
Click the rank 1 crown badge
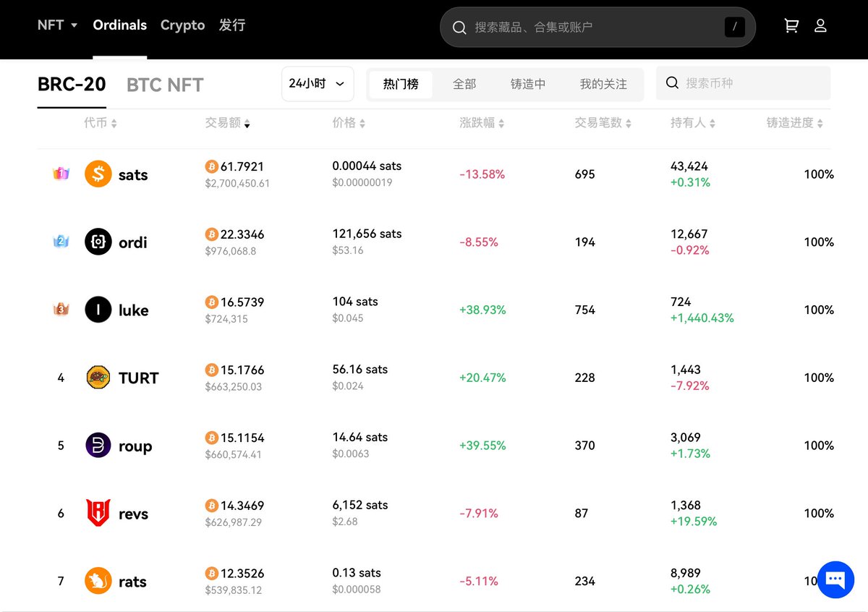61,174
